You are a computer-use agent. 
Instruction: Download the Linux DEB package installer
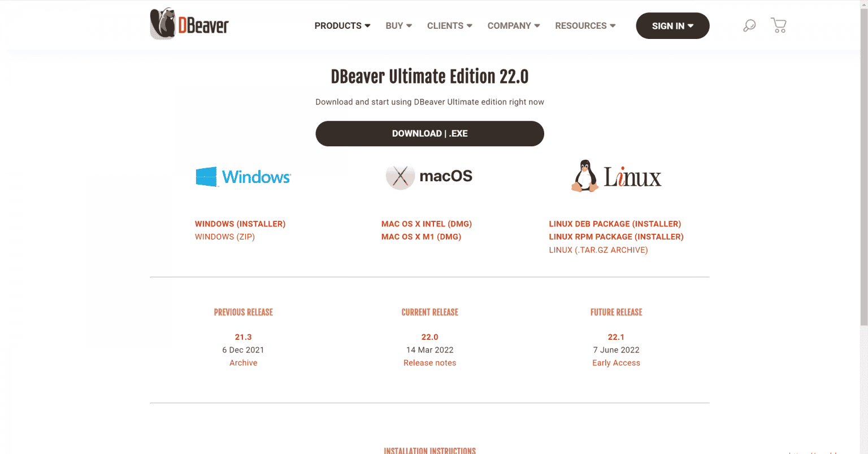pos(615,224)
